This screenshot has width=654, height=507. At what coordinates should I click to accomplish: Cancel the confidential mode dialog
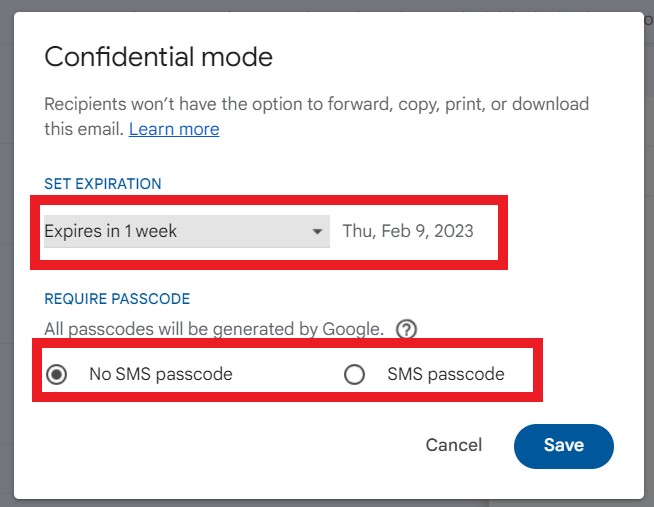tap(454, 445)
